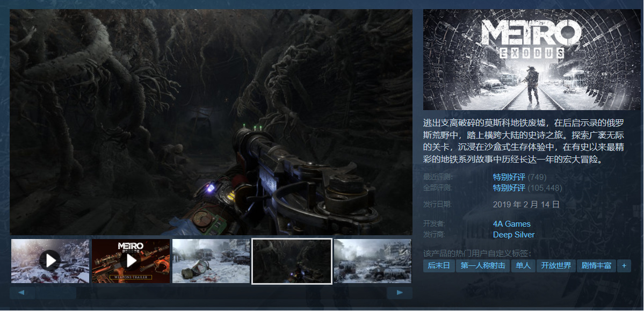This screenshot has height=311, width=644.
Task: Click the 发行商 label
Action: click(435, 235)
